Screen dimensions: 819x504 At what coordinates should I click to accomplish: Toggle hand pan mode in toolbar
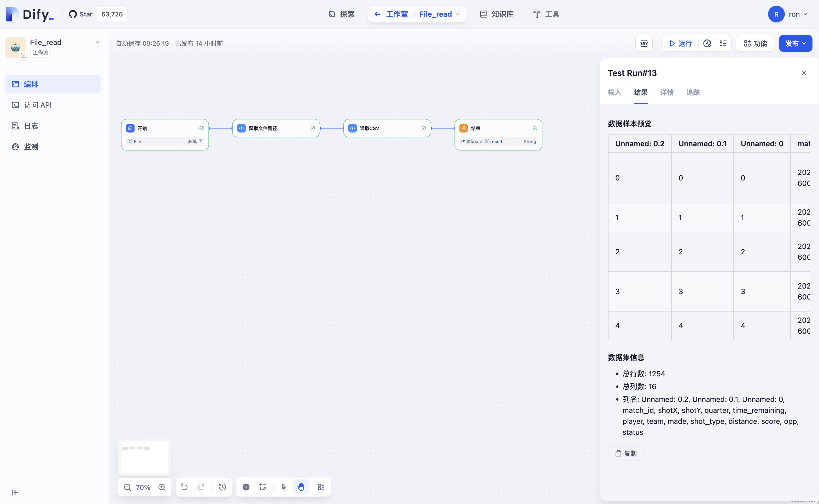[x=301, y=487]
